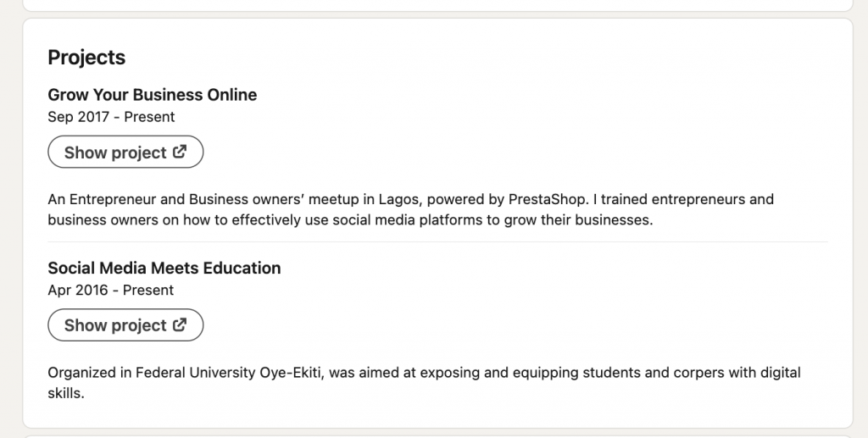Click the Projects section heading
Image resolution: width=868 pixels, height=438 pixels.
click(86, 58)
